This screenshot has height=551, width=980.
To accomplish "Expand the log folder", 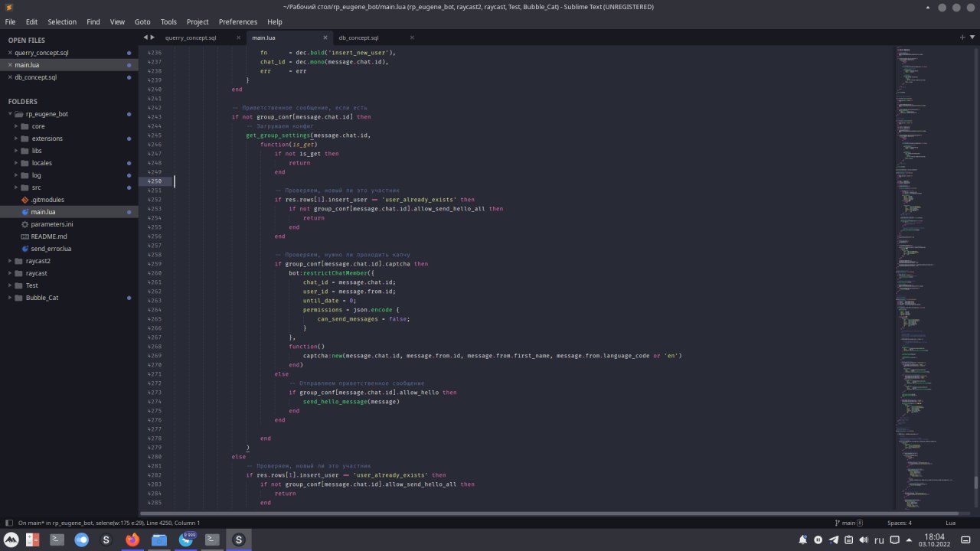I will coord(16,175).
